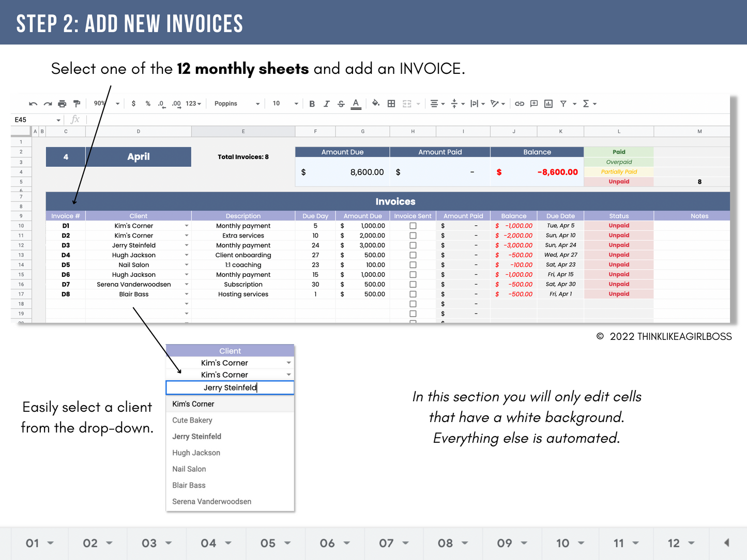Tick the Invoice Sent checkbox for Blair Bass
Viewport: 747px width, 560px height.
(x=413, y=294)
